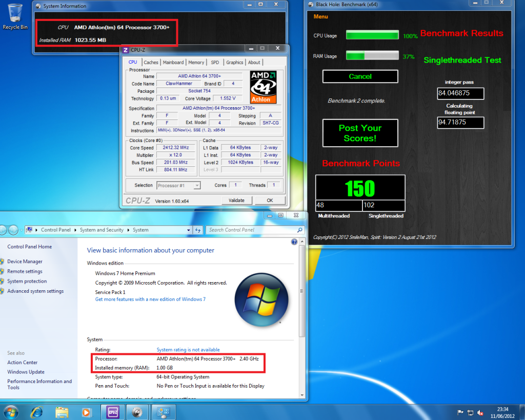Click the computer icon in address breadcrumb
Viewport: 525px width, 420px height.
coord(29,230)
